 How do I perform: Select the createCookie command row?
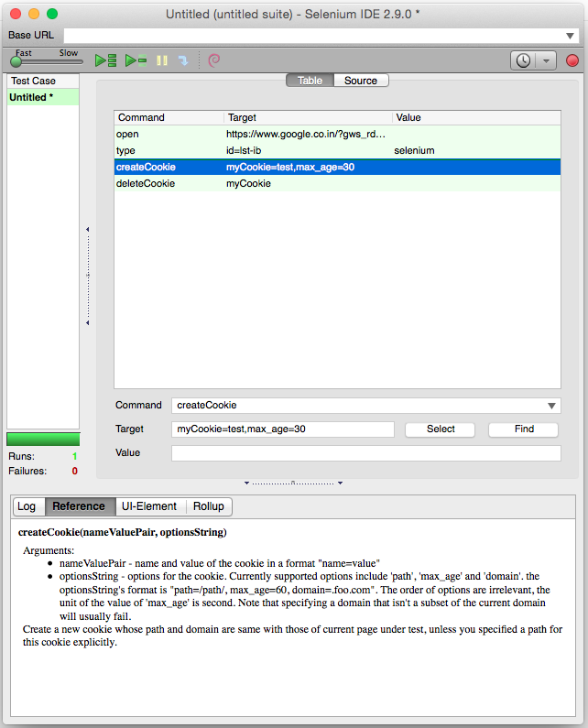coord(337,167)
